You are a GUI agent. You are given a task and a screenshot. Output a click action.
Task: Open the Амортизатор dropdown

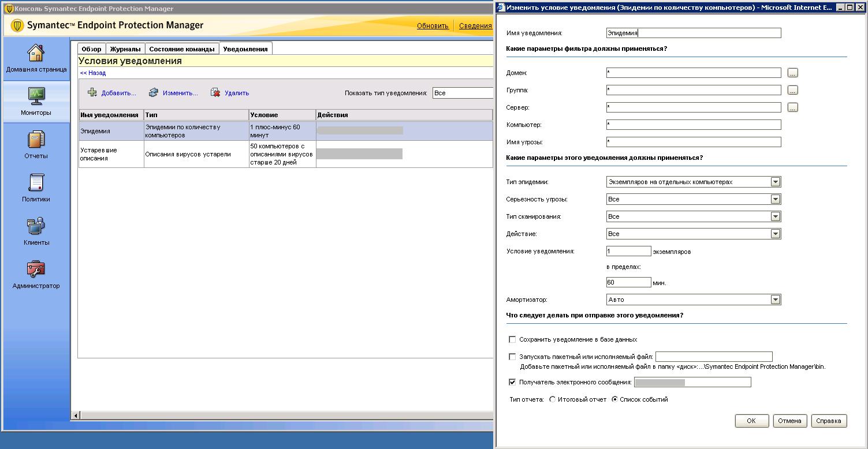coord(694,300)
